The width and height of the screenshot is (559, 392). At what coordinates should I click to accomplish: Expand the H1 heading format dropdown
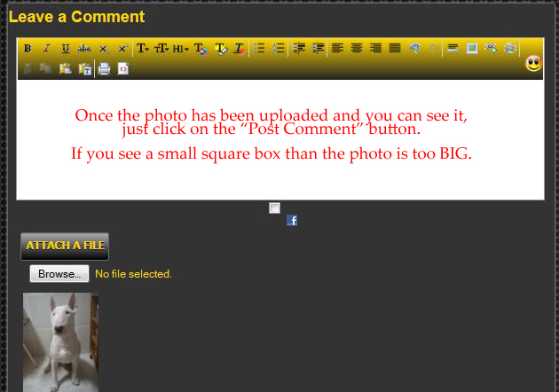click(180, 49)
